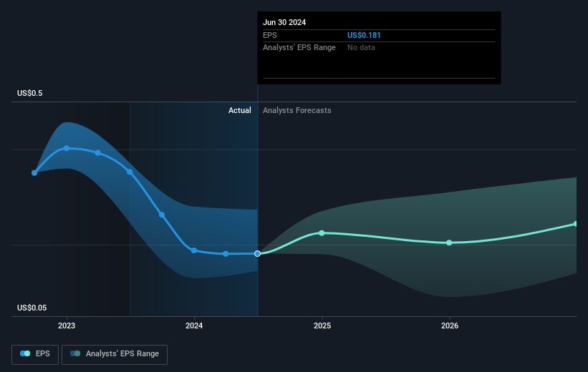Image resolution: width=588 pixels, height=372 pixels.
Task: Click the EPS point in autumn 2023
Action: [162, 215]
